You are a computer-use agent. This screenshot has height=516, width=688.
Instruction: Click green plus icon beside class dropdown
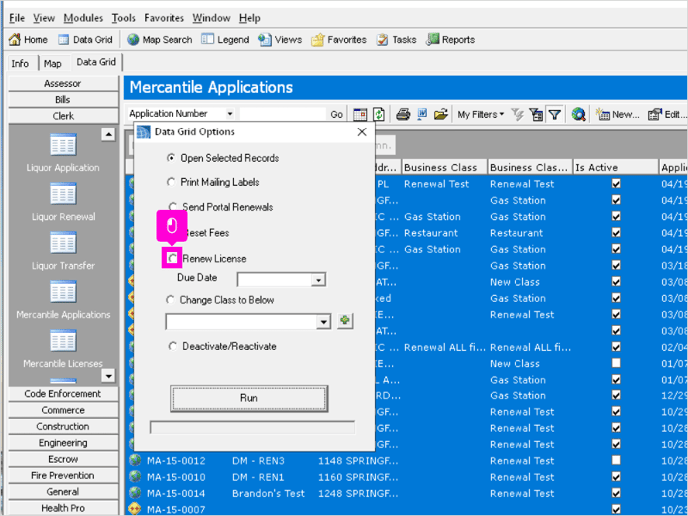coord(345,321)
